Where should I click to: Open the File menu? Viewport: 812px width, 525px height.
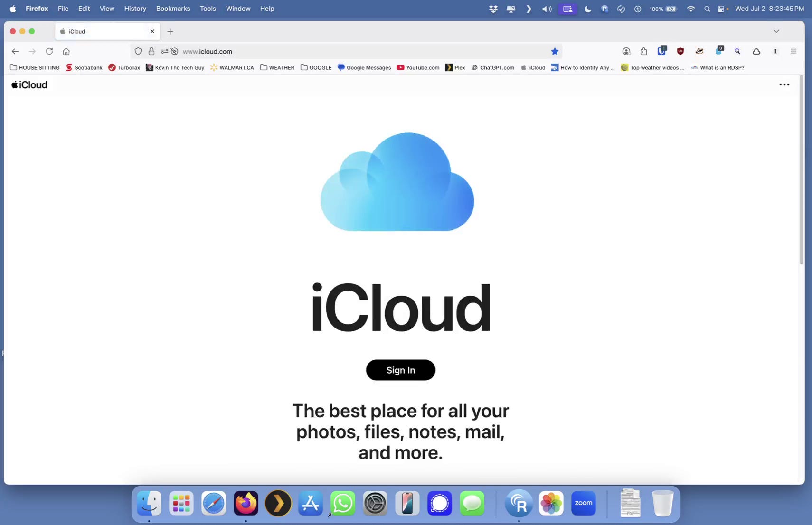pyautogui.click(x=63, y=9)
